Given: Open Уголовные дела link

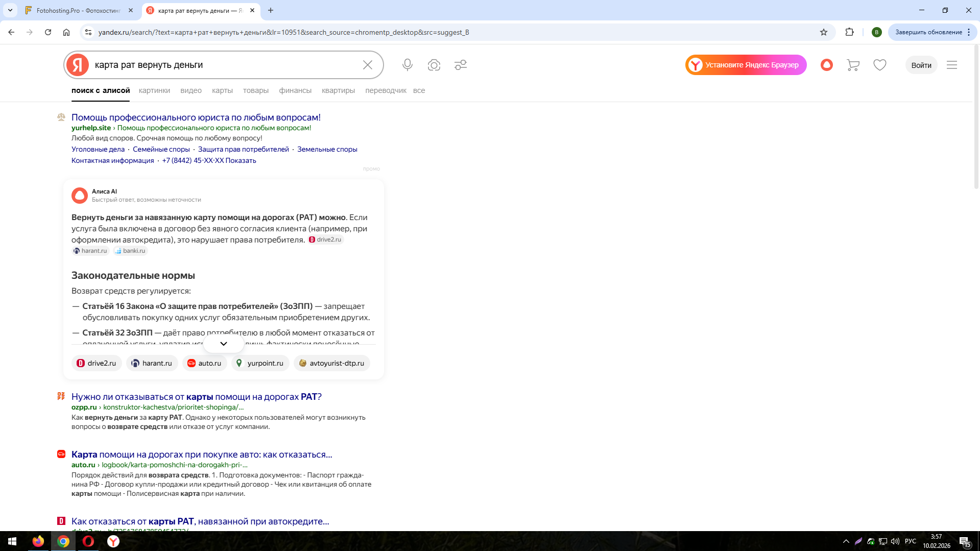Looking at the screenshot, I should tap(98, 149).
